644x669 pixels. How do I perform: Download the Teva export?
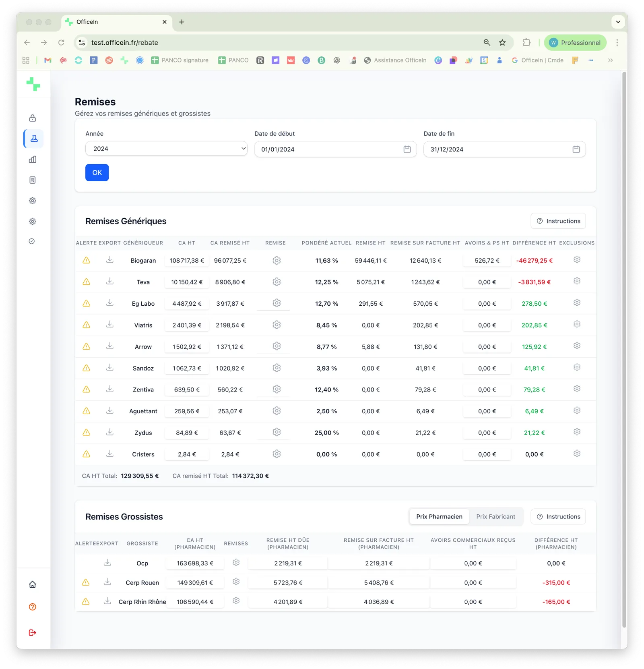[x=110, y=281]
